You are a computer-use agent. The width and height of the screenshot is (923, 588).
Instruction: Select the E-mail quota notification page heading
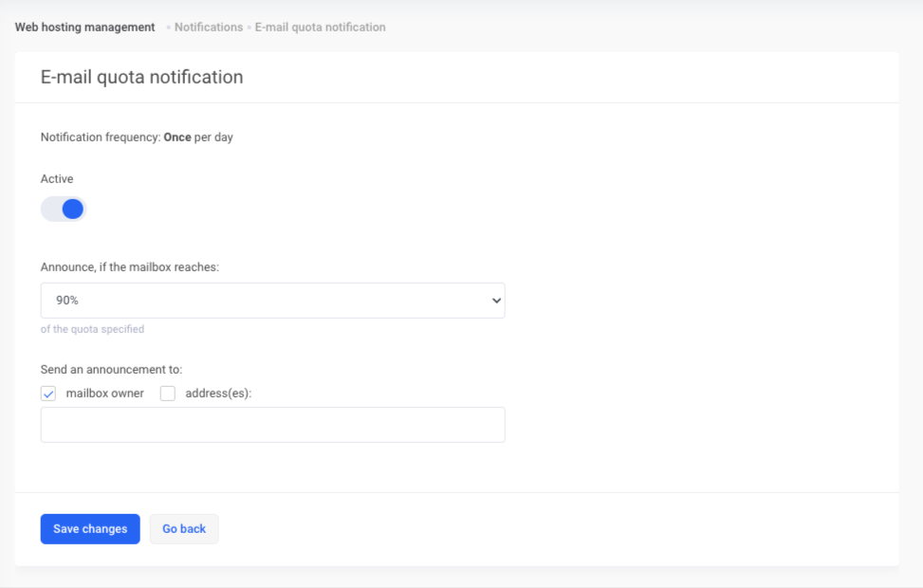pos(141,78)
